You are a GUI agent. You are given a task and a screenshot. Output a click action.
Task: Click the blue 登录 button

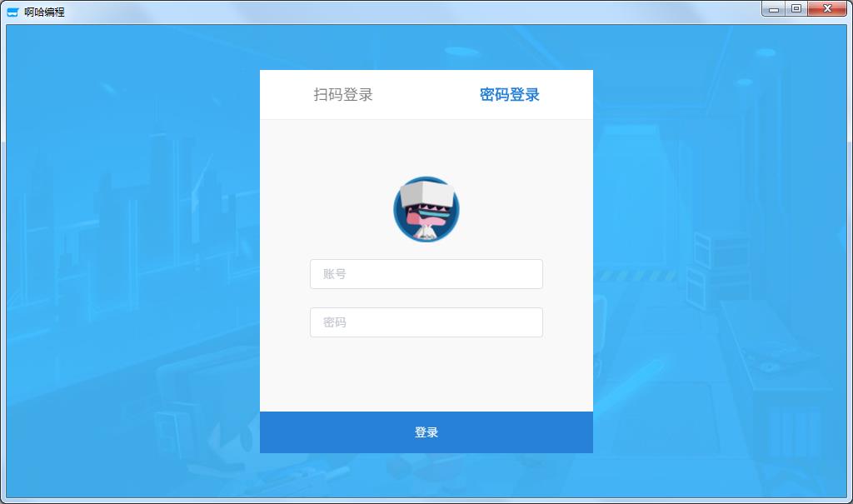point(426,432)
